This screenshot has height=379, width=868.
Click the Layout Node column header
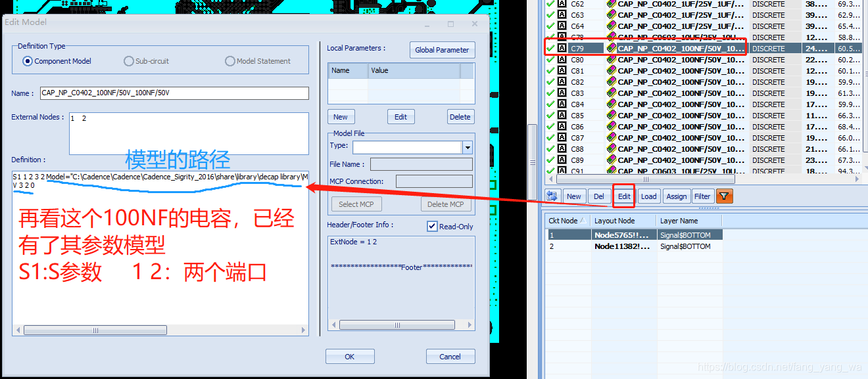point(623,221)
